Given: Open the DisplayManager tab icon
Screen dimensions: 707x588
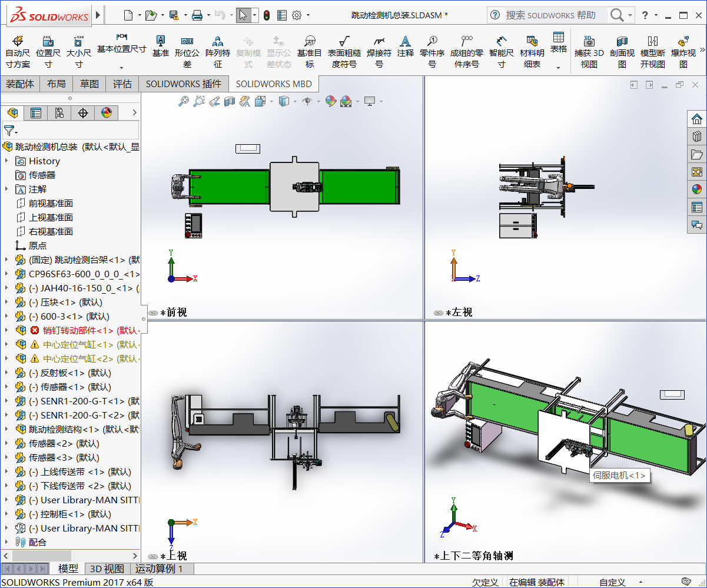Looking at the screenshot, I should [x=107, y=113].
